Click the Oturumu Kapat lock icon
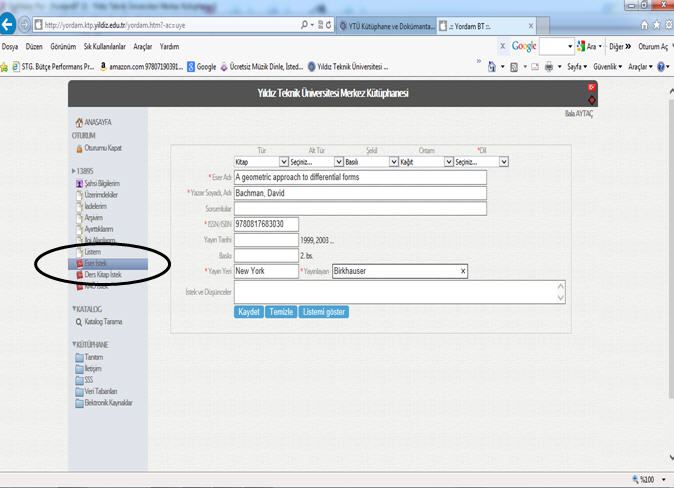Screen dimensions: 674x488 coord(80,149)
